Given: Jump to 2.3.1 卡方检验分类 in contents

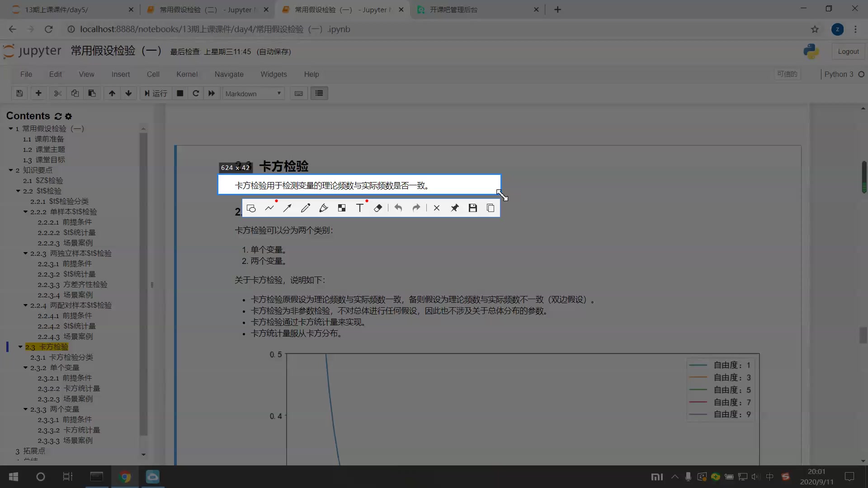Looking at the screenshot, I should point(61,357).
